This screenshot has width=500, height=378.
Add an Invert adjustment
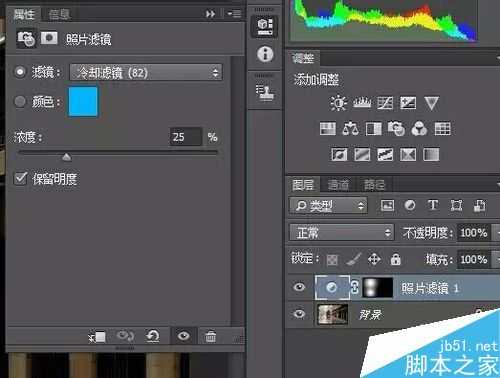click(x=339, y=154)
